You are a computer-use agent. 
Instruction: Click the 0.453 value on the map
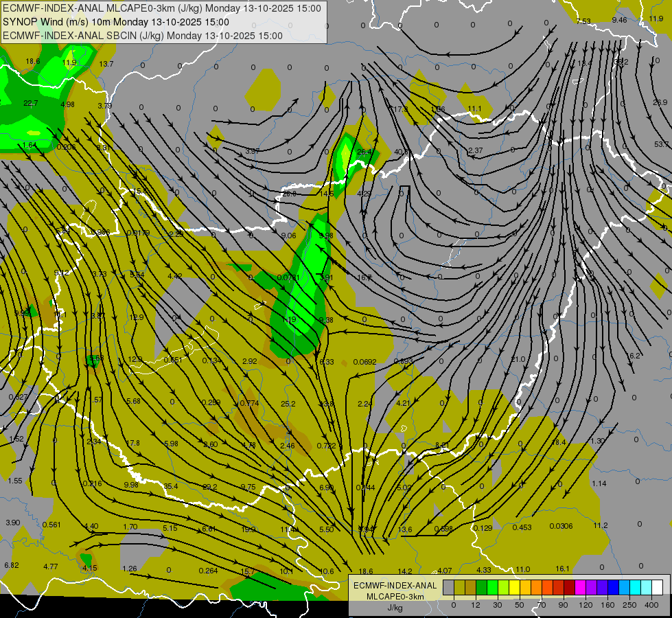click(522, 527)
